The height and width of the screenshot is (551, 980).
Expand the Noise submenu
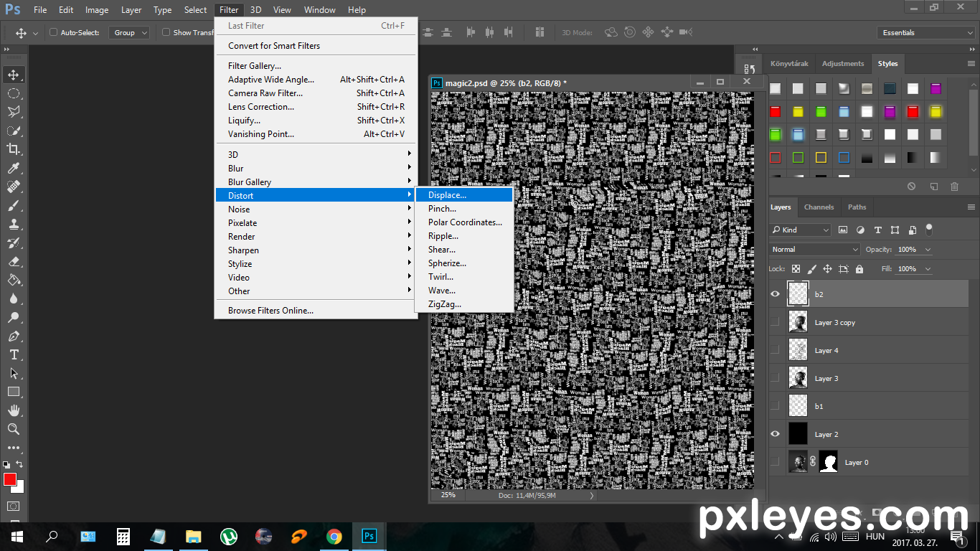coord(316,209)
